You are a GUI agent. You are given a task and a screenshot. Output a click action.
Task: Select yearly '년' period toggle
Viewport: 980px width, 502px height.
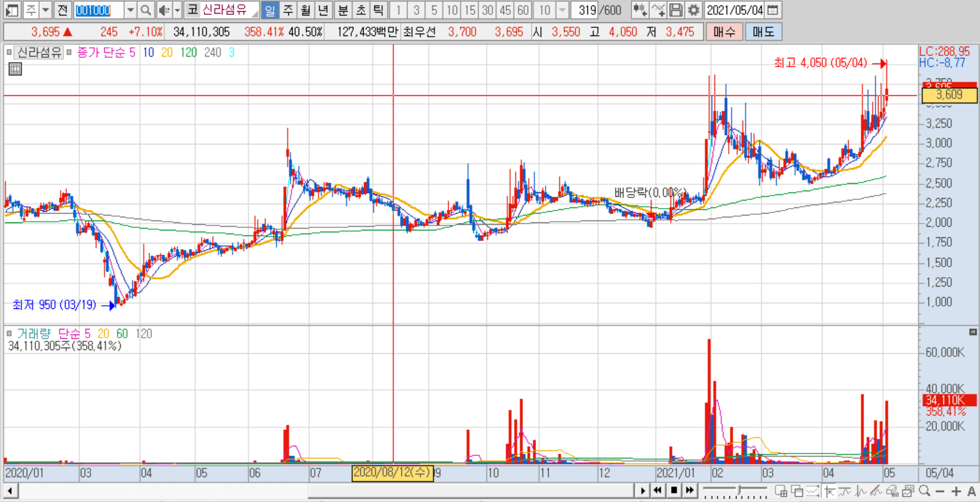click(323, 10)
